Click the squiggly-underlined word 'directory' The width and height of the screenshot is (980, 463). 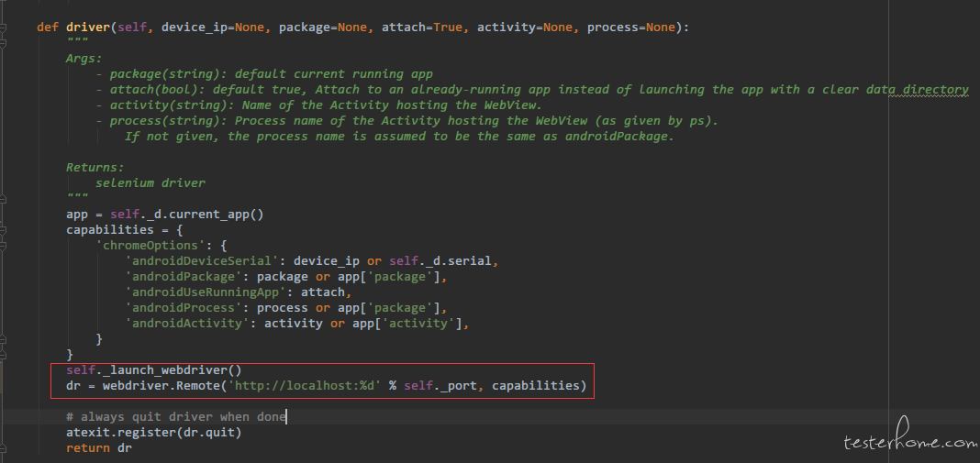pyautogui.click(x=936, y=90)
